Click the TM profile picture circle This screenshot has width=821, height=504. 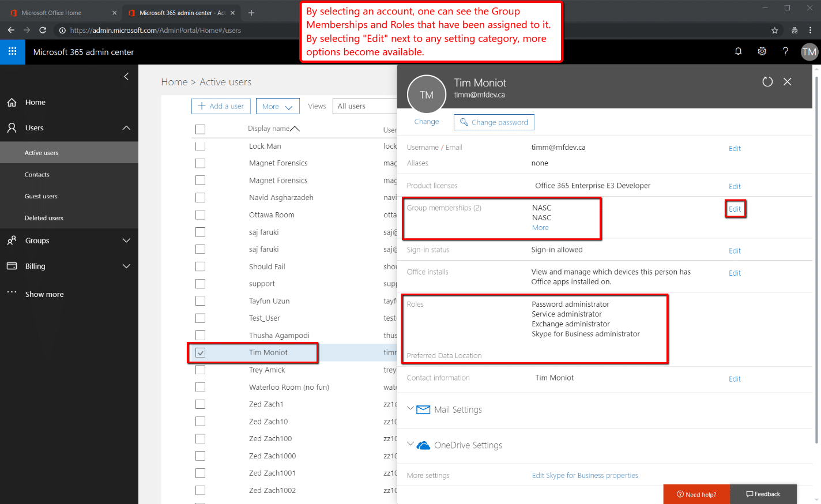click(x=427, y=95)
